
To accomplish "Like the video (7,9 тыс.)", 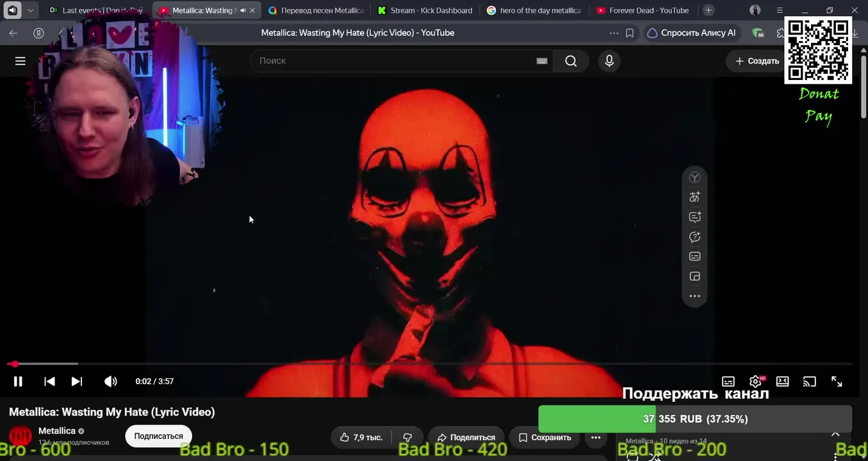I will coord(361,437).
